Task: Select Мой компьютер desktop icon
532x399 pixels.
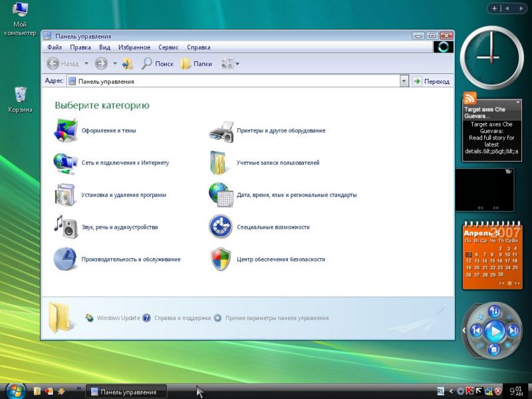Action: (20, 19)
